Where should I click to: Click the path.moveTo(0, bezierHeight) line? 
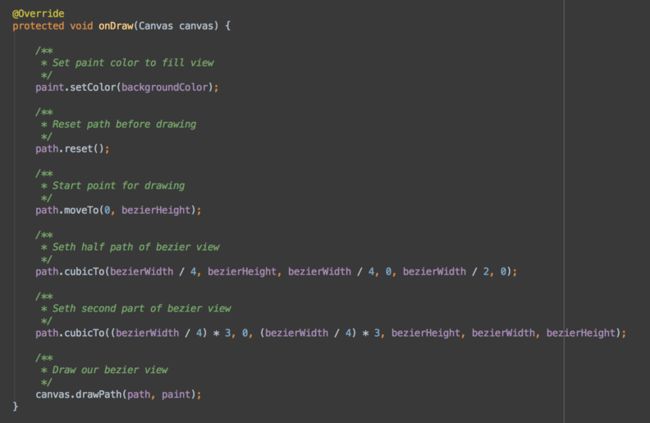(118, 210)
